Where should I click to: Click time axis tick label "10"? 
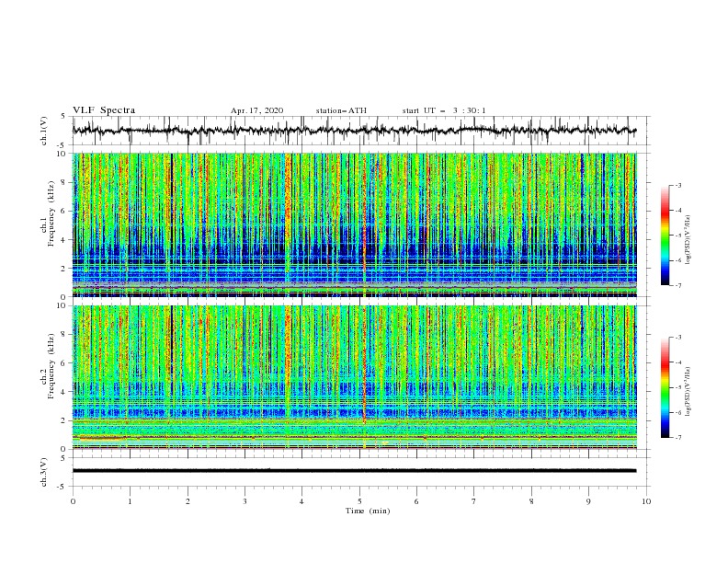tap(646, 501)
